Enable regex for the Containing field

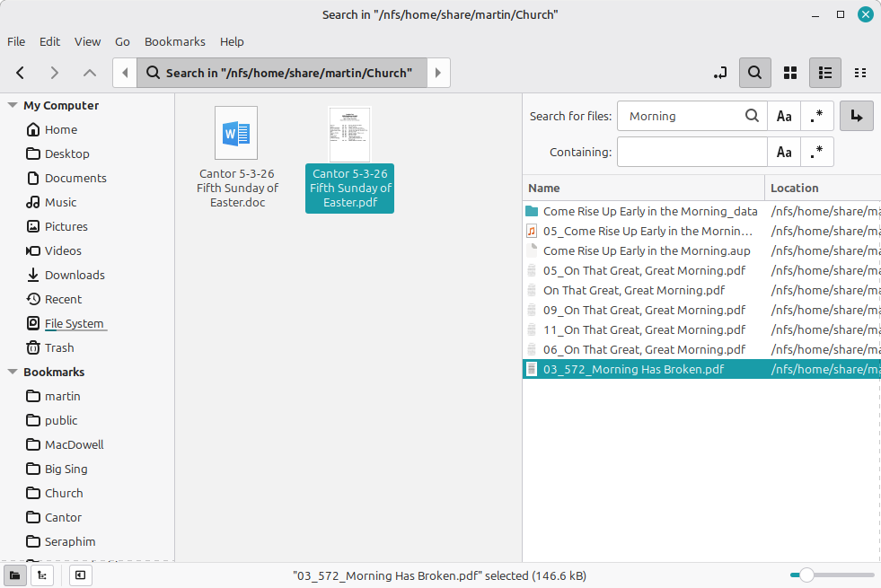click(817, 153)
